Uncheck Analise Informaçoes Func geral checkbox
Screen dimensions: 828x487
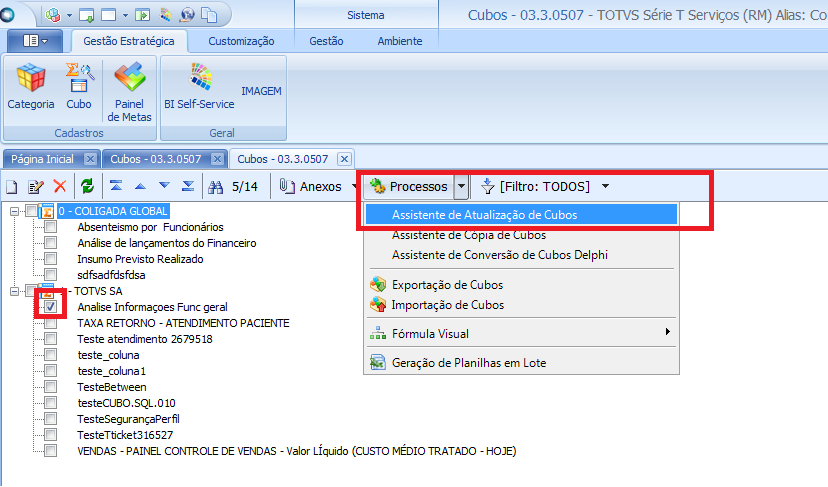point(51,307)
